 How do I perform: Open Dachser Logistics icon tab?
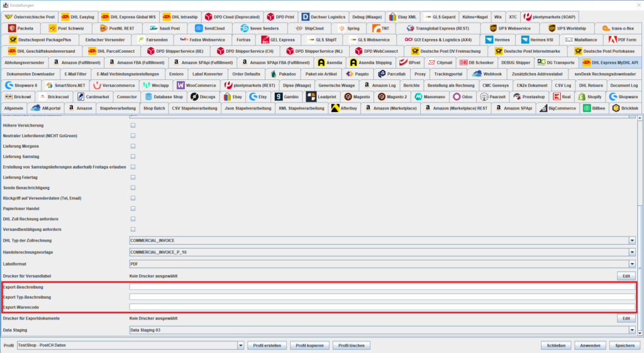click(305, 17)
